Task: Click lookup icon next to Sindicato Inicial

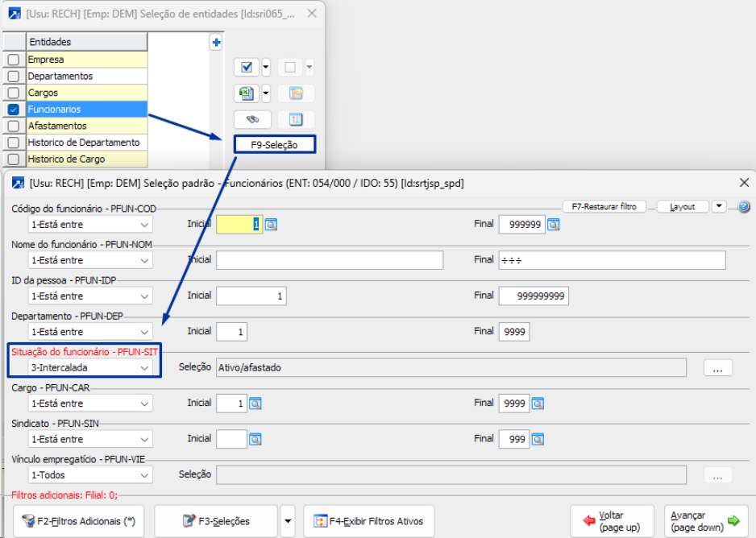Action: click(x=255, y=439)
